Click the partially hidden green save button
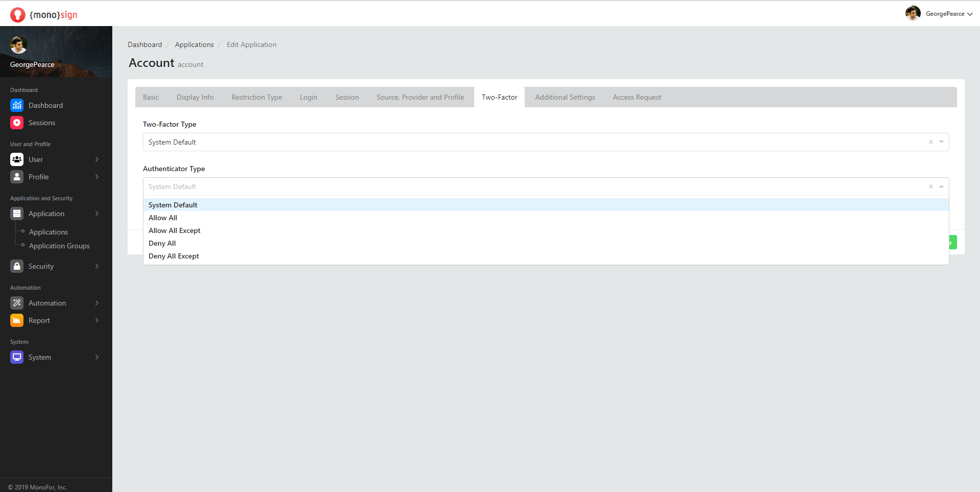 (x=953, y=242)
